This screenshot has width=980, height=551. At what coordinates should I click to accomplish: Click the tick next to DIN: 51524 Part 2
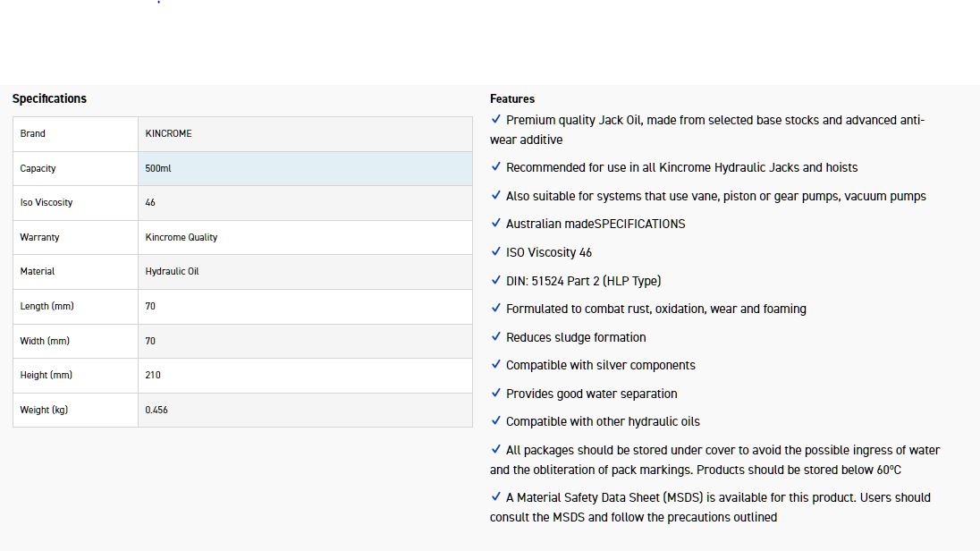click(496, 281)
